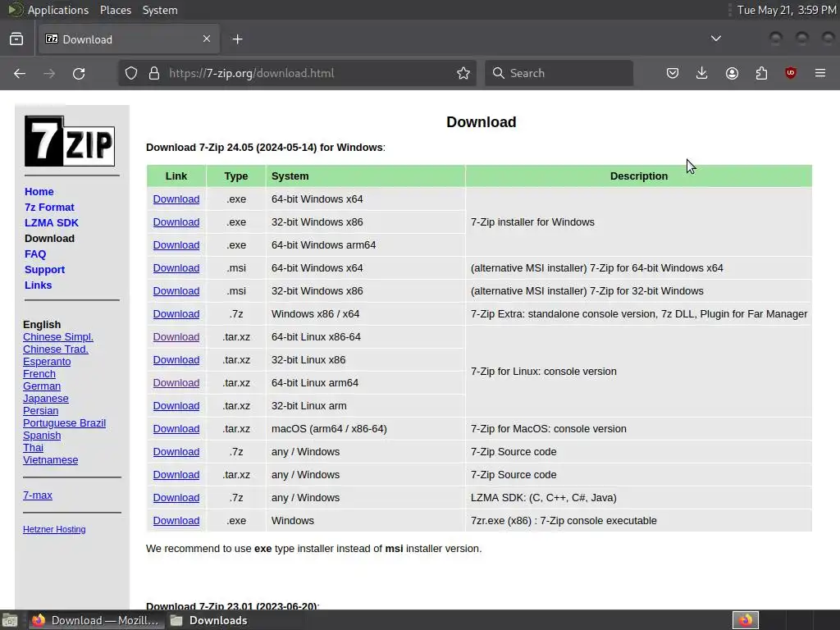Image resolution: width=840 pixels, height=630 pixels.
Task: Open the 7-max link
Action: tap(38, 495)
